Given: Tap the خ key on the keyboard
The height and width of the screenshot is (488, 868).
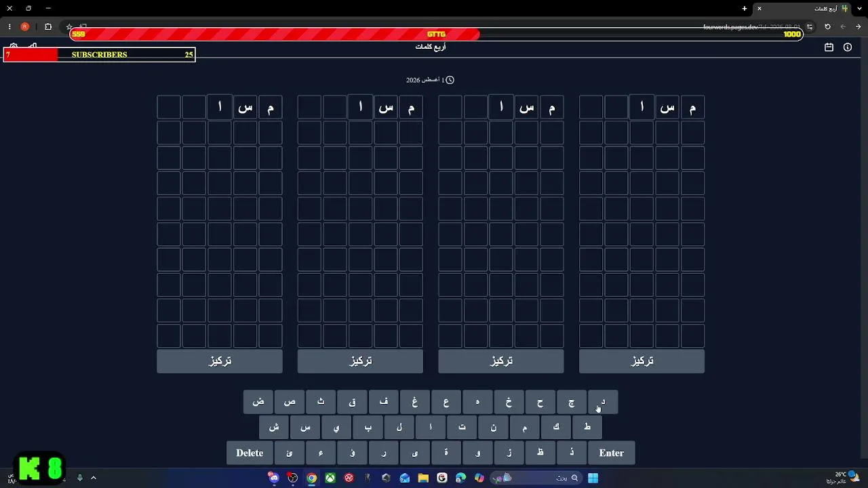Looking at the screenshot, I should coord(508,402).
